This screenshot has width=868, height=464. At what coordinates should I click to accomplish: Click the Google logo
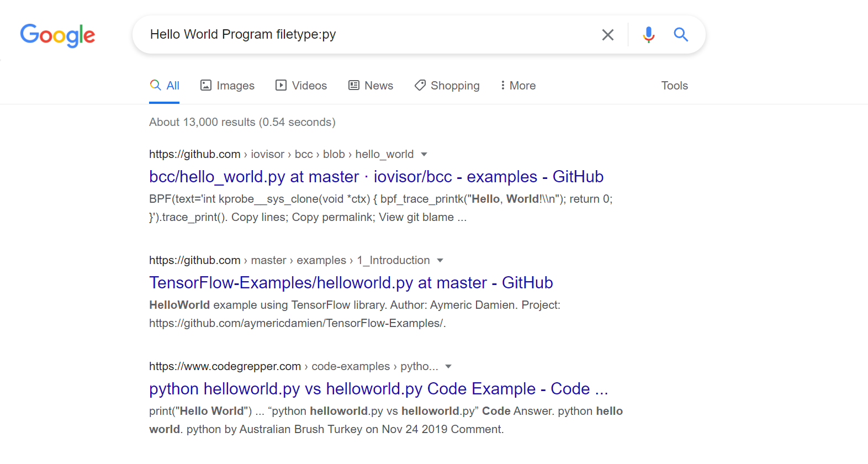tap(57, 35)
